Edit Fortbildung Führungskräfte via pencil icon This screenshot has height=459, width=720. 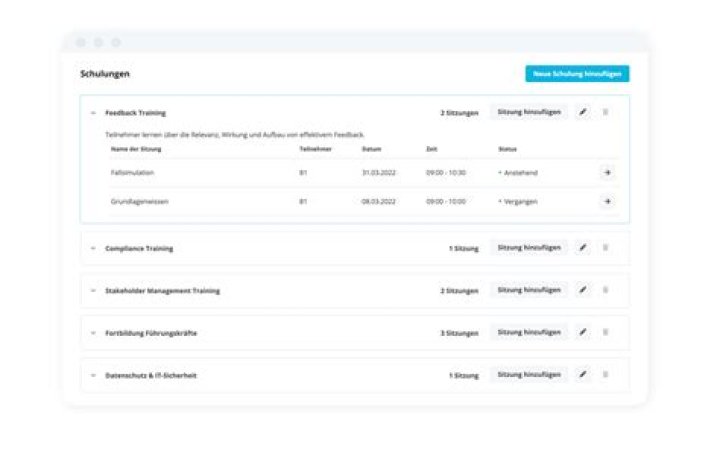tap(583, 332)
